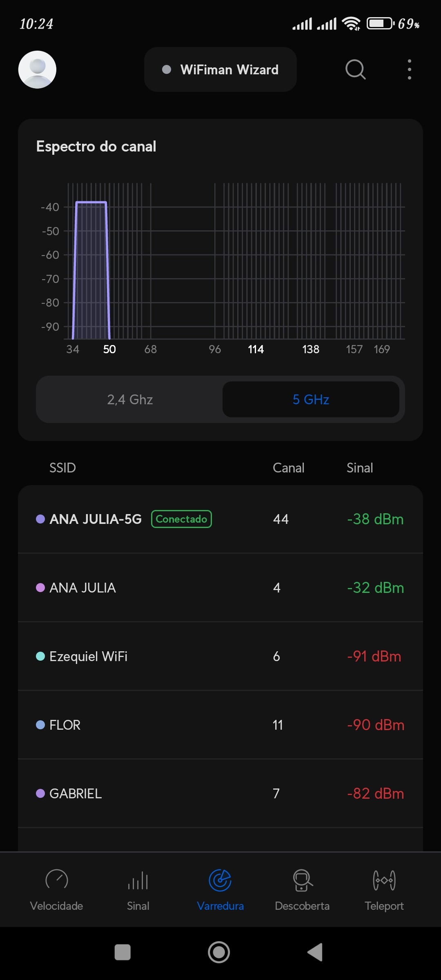Switch spectrum to 2,4 Ghz band
This screenshot has height=980, width=441.
pos(130,399)
